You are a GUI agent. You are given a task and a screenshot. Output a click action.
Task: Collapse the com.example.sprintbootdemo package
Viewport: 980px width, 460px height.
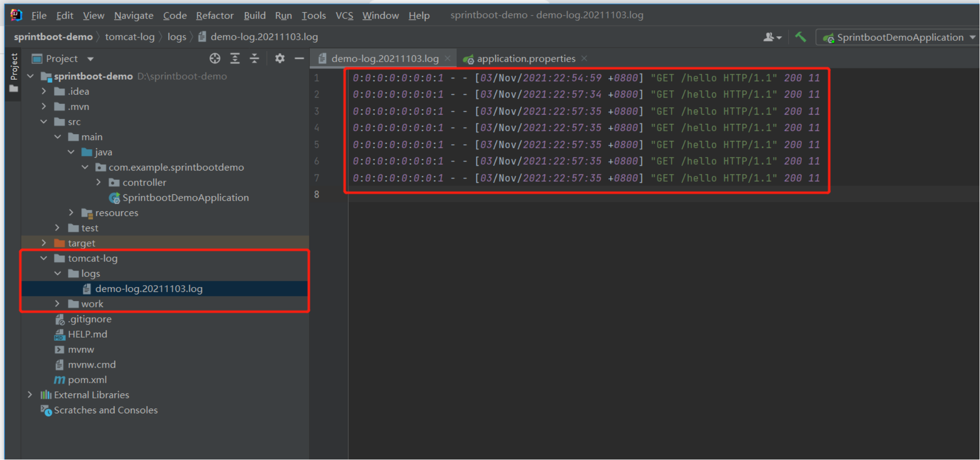(85, 167)
